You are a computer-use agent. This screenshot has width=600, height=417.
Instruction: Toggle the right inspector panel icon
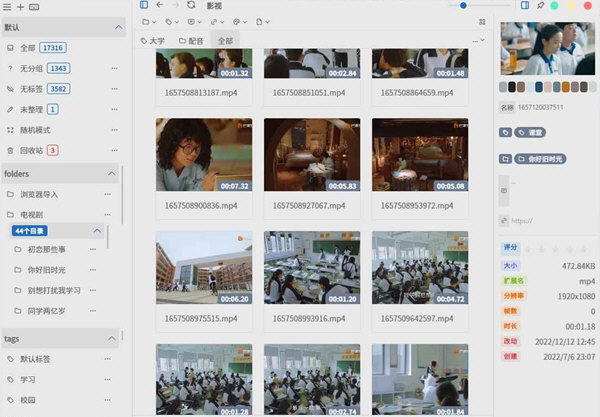click(525, 5)
